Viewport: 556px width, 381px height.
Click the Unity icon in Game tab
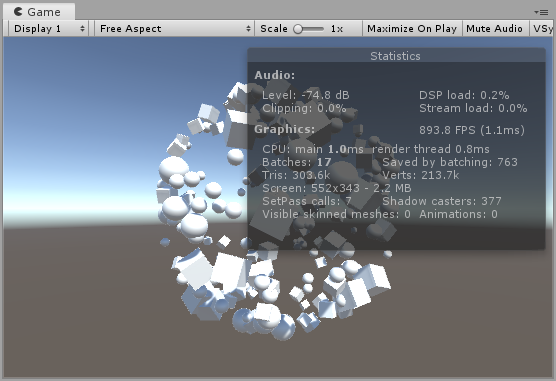point(18,12)
